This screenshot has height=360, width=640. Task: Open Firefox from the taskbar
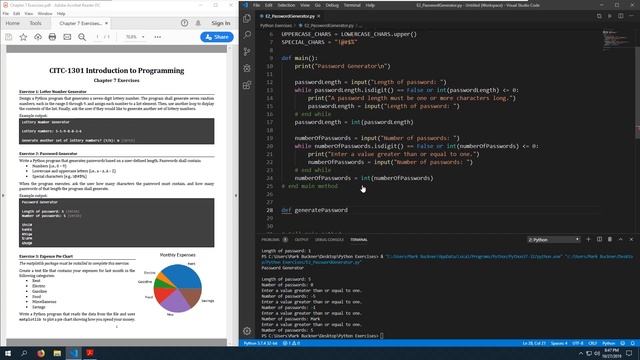pyautogui.click(x=40, y=353)
